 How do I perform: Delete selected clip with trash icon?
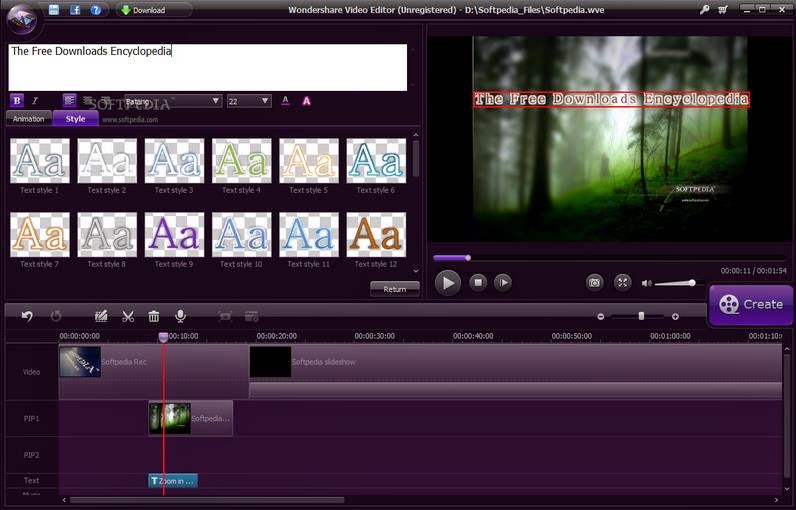coord(154,316)
